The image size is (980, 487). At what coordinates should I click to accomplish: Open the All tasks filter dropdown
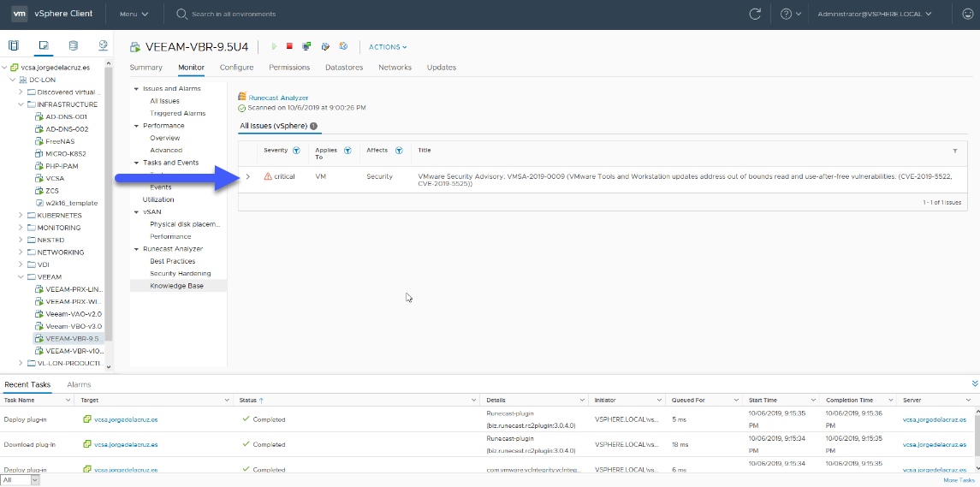(x=21, y=480)
